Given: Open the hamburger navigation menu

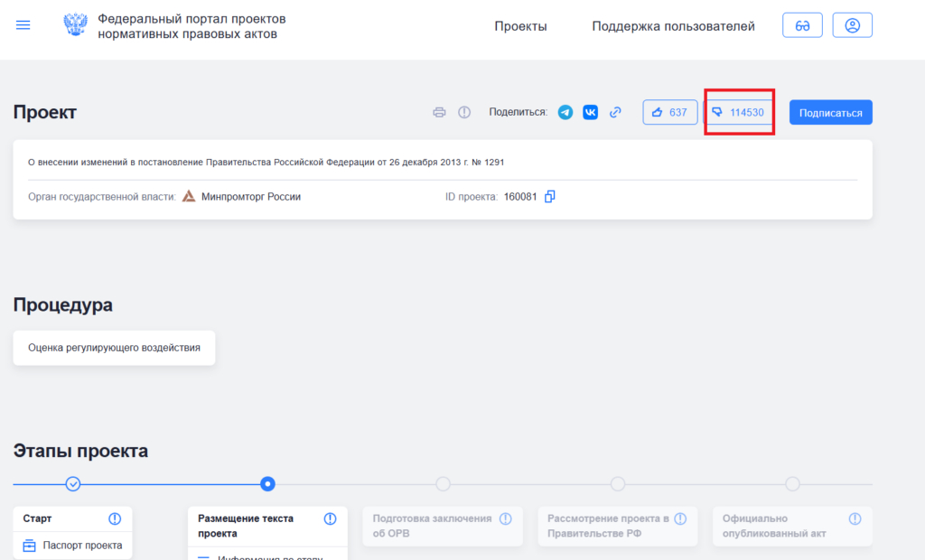Looking at the screenshot, I should pyautogui.click(x=23, y=25).
